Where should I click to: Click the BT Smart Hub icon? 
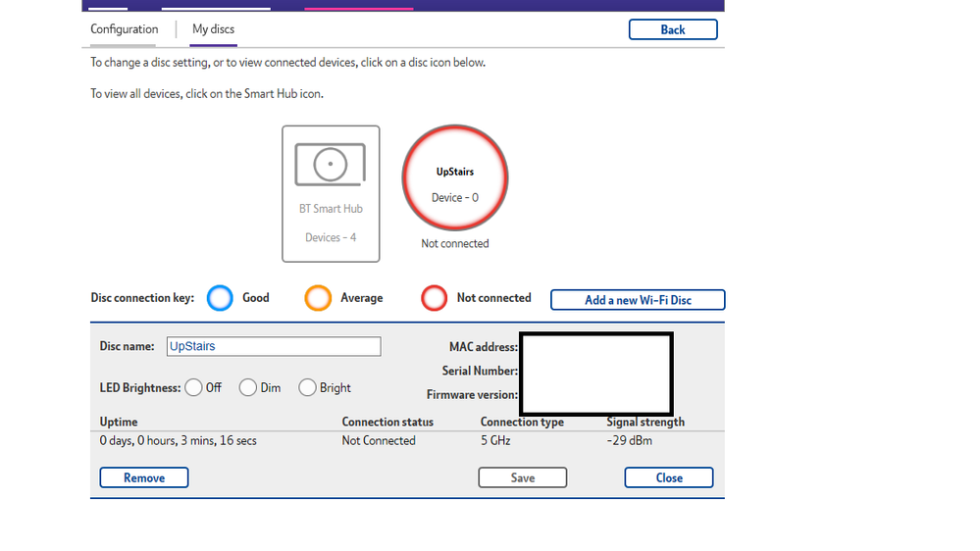click(x=331, y=193)
